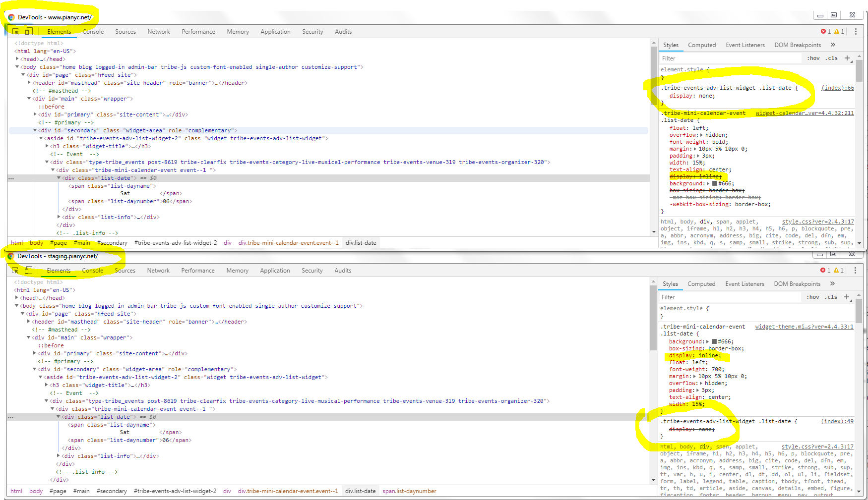Toggle device toolbar in www.pianyc.net DevTools

point(29,31)
